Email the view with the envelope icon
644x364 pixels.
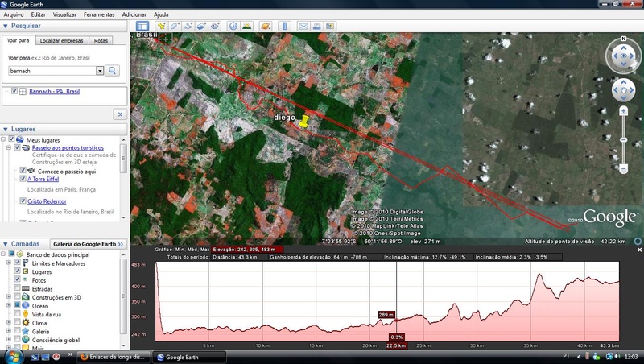[x=303, y=27]
